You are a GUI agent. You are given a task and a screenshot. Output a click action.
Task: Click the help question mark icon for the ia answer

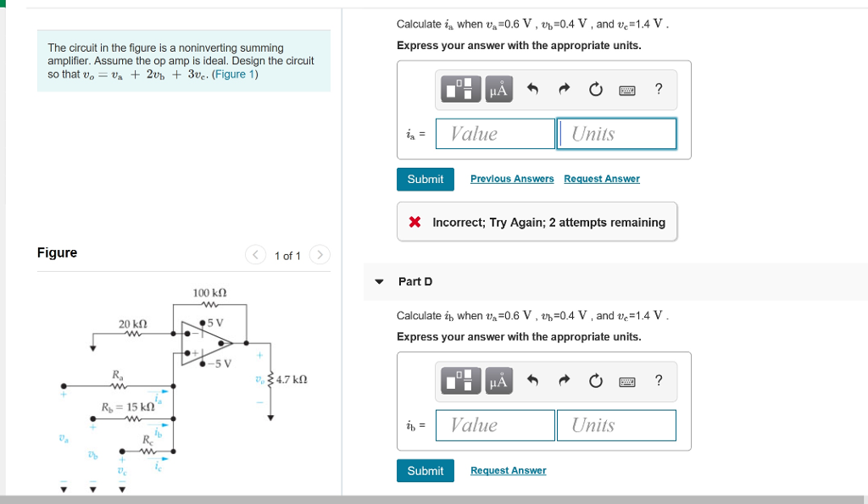[659, 88]
